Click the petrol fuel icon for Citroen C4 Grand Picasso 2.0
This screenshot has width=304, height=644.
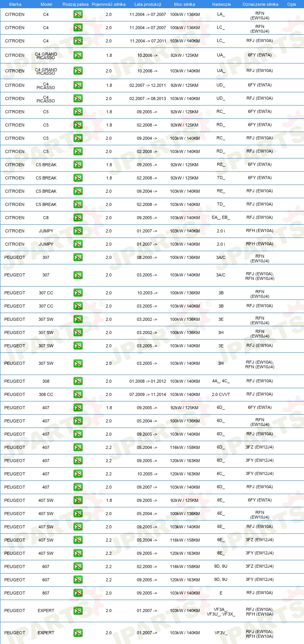78,71
